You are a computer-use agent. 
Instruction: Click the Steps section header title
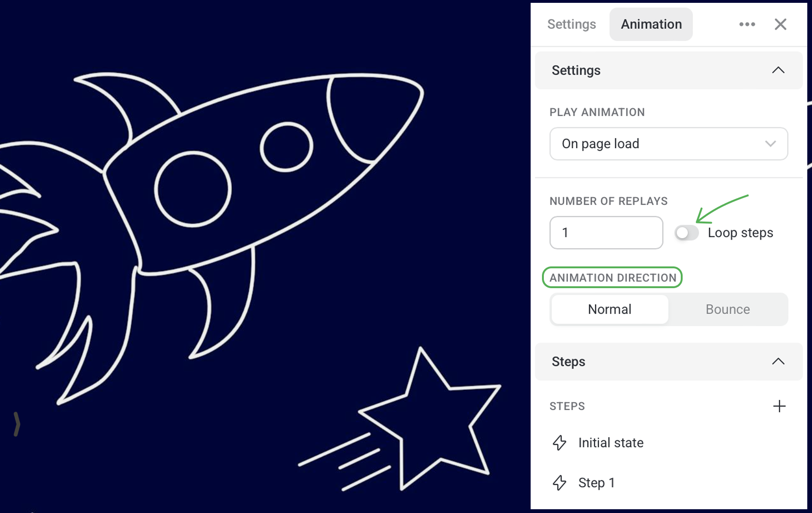click(568, 362)
